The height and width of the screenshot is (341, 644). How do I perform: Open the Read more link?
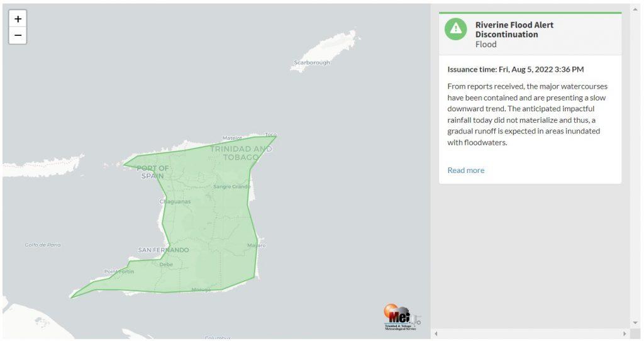coord(466,170)
